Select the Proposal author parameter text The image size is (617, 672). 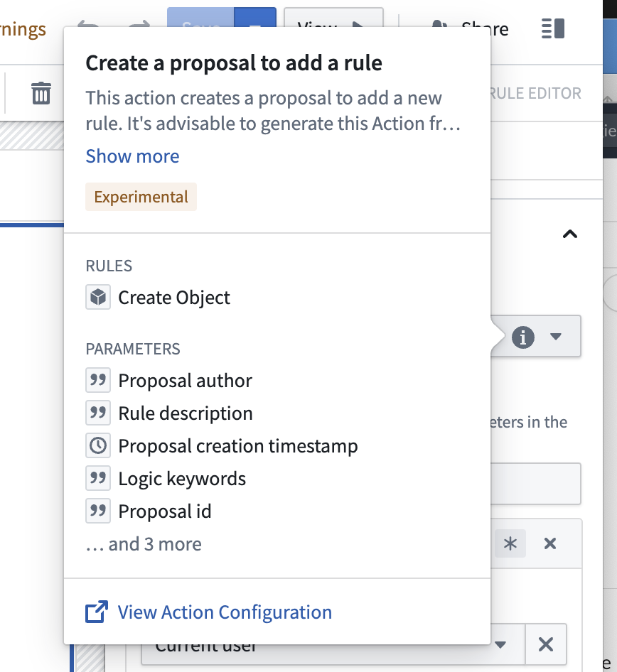pyautogui.click(x=186, y=381)
